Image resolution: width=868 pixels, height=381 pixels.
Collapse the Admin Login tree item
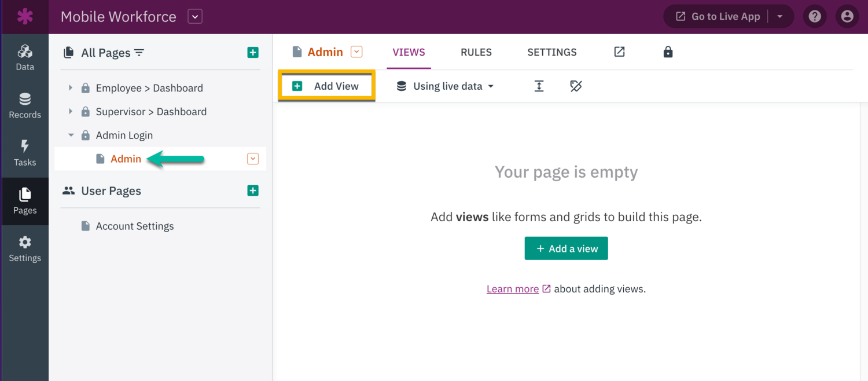[x=71, y=135]
